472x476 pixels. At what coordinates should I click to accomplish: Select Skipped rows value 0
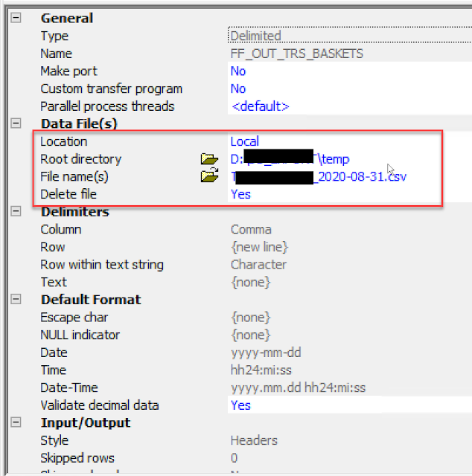click(x=234, y=458)
